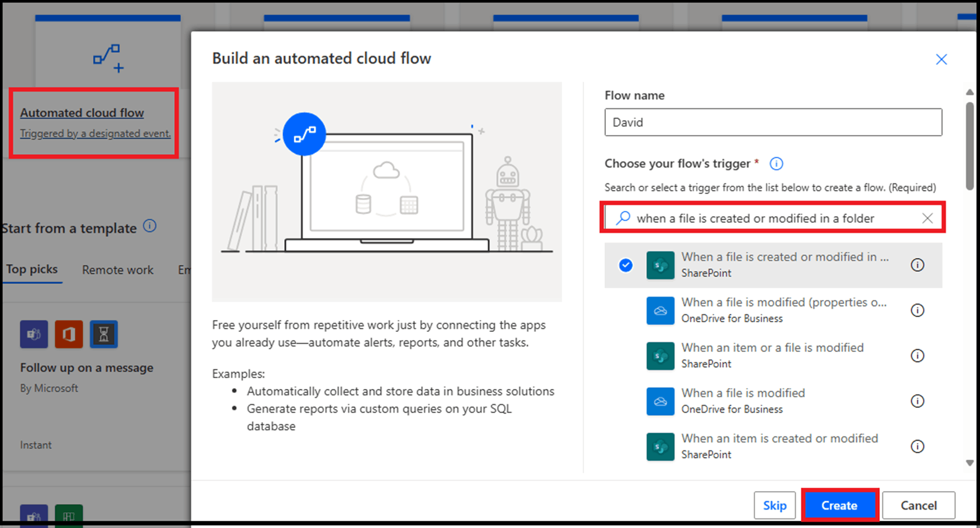Screen dimensions: 980x528
Task: Click the search magnifier icon in trigger box
Action: pos(623,218)
